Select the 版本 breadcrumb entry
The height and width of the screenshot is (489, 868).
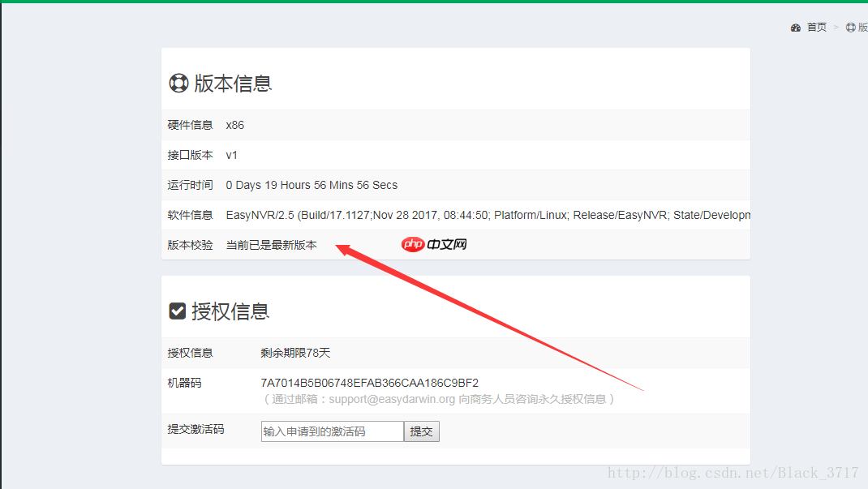(x=862, y=27)
